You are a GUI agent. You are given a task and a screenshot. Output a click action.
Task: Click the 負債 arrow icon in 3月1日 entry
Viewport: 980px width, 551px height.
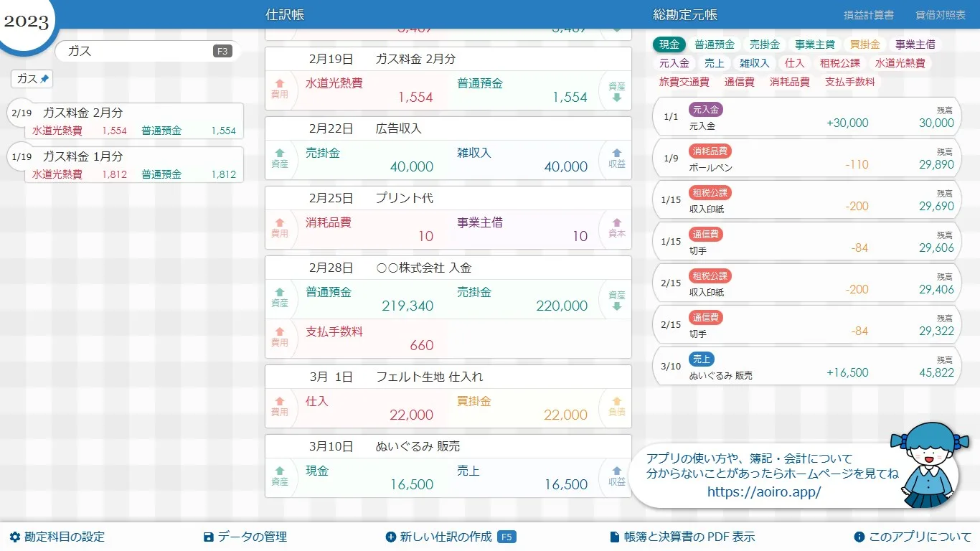[617, 401]
